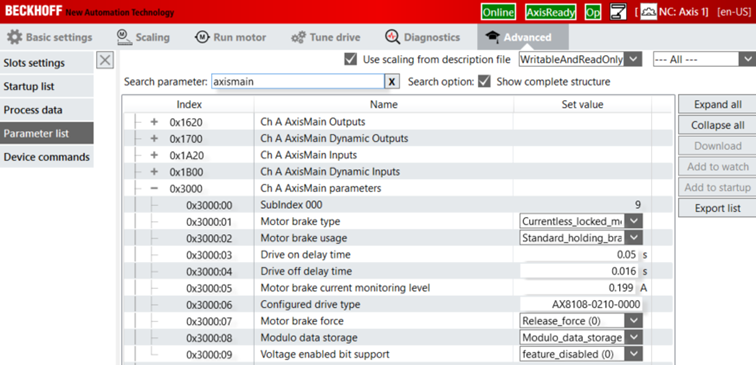Image resolution: width=756 pixels, height=365 pixels.
Task: Click 'Ch A AxisMain parameters' row name
Action: point(321,189)
